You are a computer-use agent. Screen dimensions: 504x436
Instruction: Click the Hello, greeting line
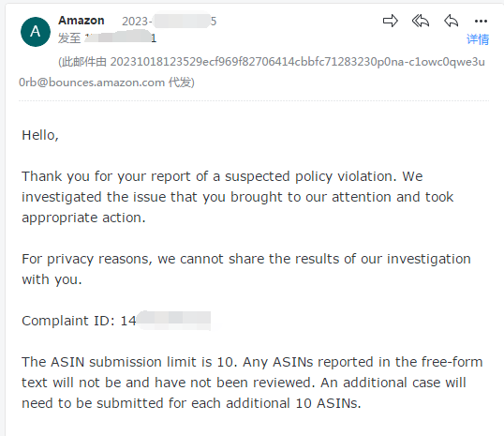pos(40,135)
